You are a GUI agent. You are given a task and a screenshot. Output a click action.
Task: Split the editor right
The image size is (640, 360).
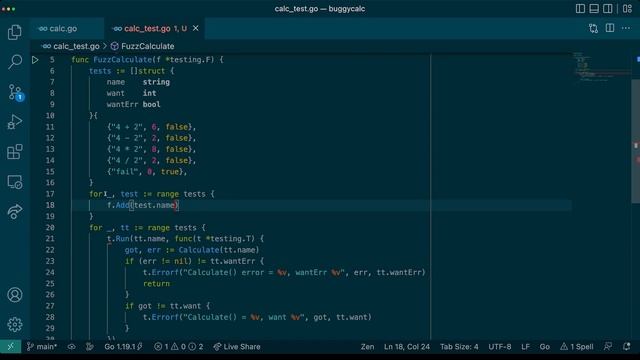[x=610, y=28]
